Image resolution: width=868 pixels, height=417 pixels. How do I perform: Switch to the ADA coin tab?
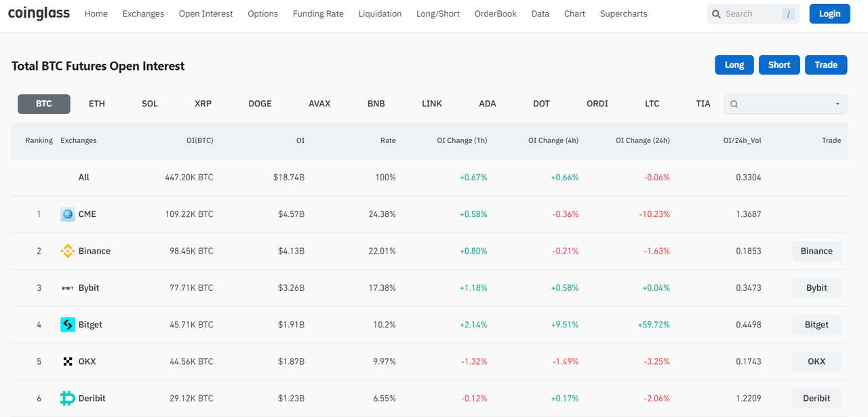pos(488,104)
